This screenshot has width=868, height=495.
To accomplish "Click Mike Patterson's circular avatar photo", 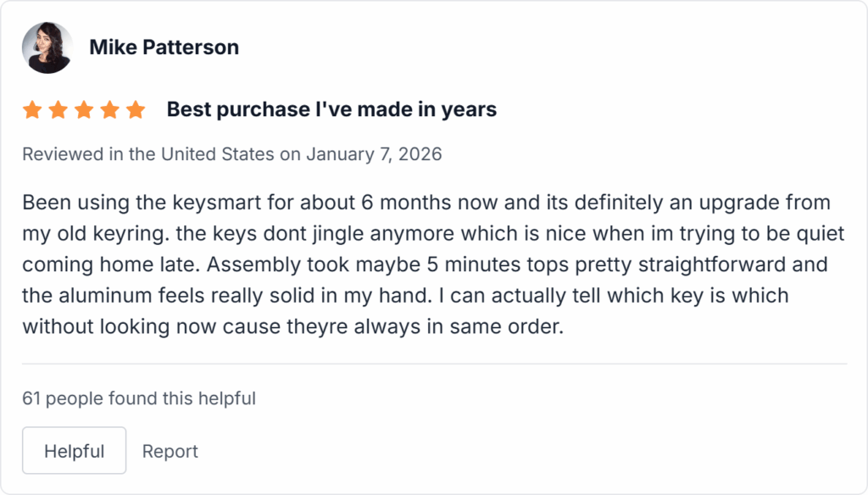I will coord(47,47).
